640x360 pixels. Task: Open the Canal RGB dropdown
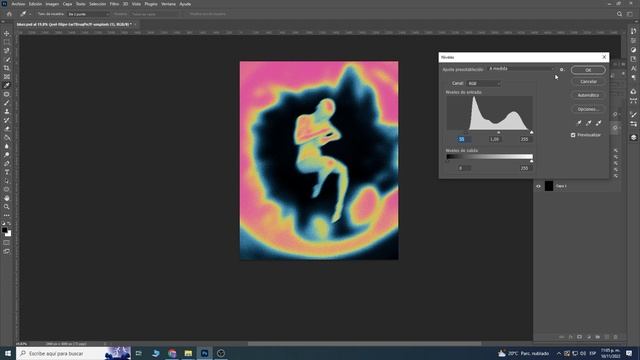[x=483, y=83]
